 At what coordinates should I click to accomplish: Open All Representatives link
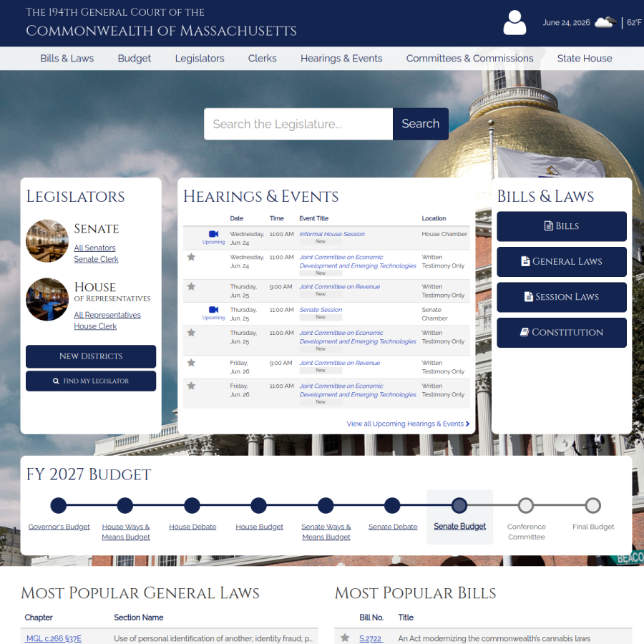click(107, 315)
